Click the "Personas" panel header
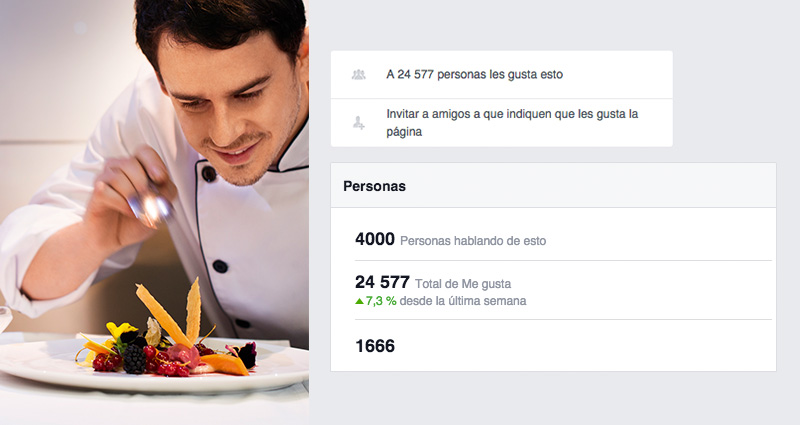Image resolution: width=800 pixels, height=425 pixels. click(x=554, y=186)
